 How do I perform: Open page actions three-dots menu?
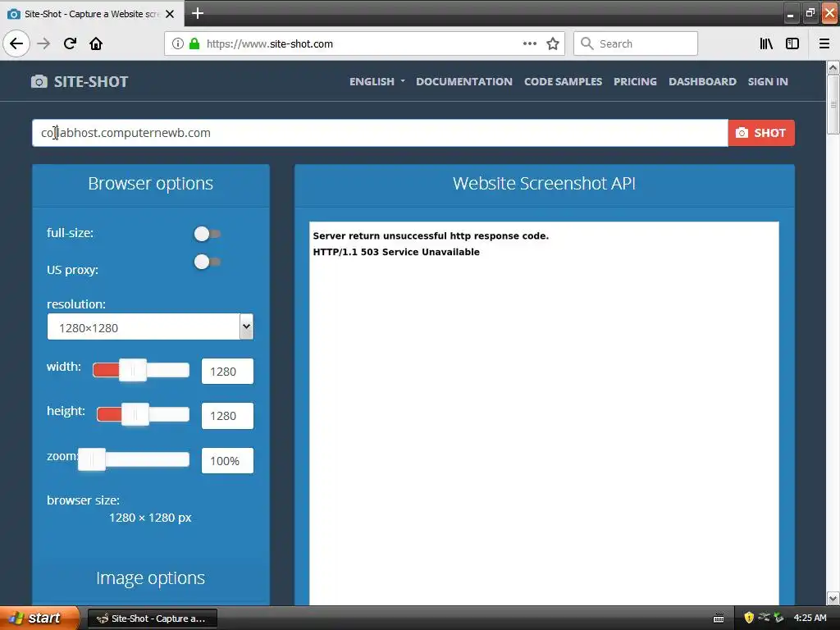[529, 43]
